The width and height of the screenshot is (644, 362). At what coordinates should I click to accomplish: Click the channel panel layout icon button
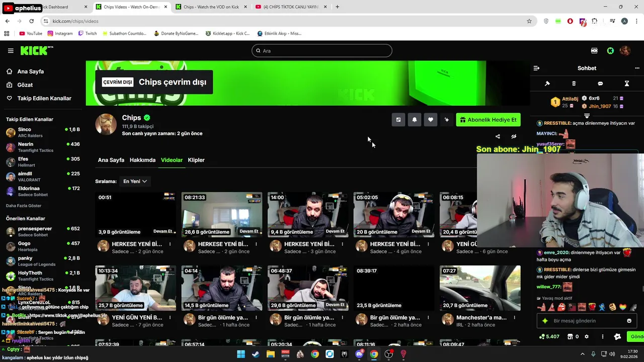pyautogui.click(x=398, y=120)
